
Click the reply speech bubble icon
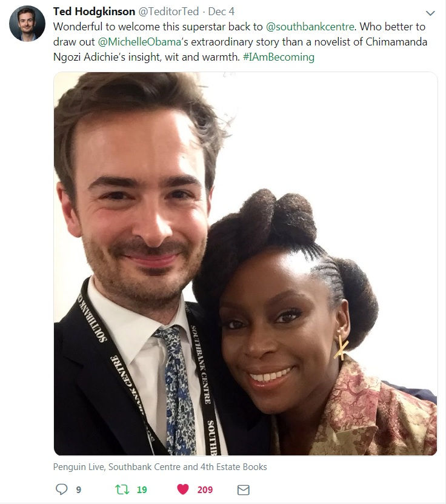(x=62, y=489)
